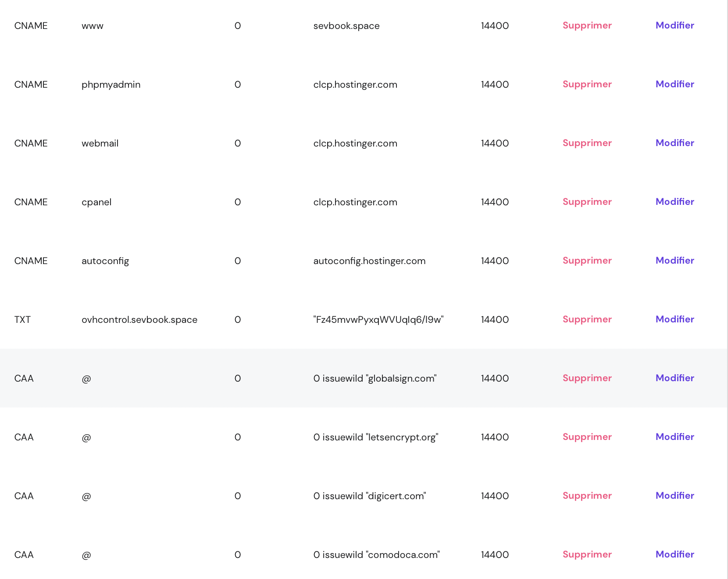Screen dimensions: 728x579
Task: Remove the comodoca.com CAA record
Action: click(x=587, y=554)
